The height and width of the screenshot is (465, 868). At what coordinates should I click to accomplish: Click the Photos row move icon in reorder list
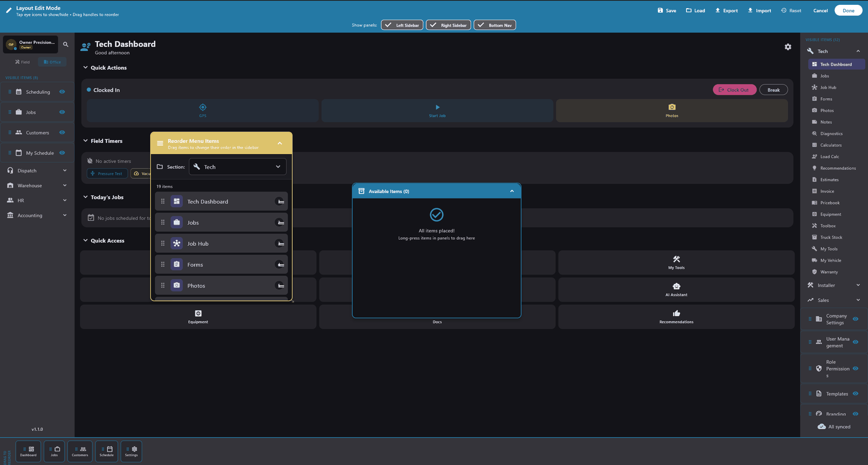pos(280,286)
